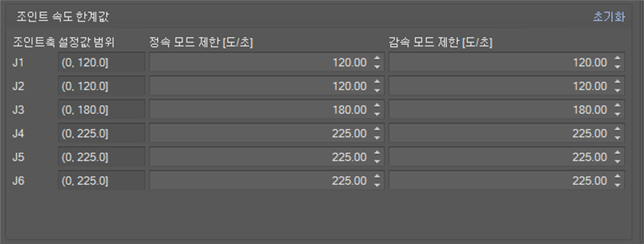Decrease J6 감속 모드 limit using down arrow
644x244 pixels.
[x=617, y=185]
